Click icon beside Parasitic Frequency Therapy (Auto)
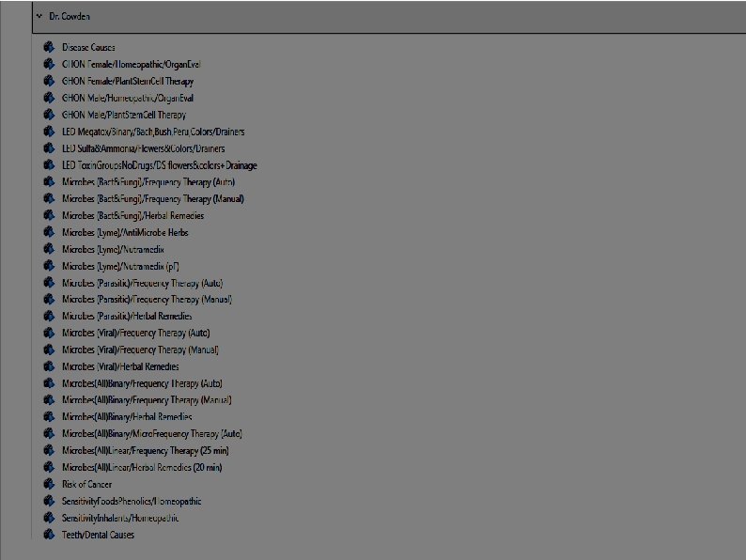This screenshot has width=746, height=560. point(49,282)
